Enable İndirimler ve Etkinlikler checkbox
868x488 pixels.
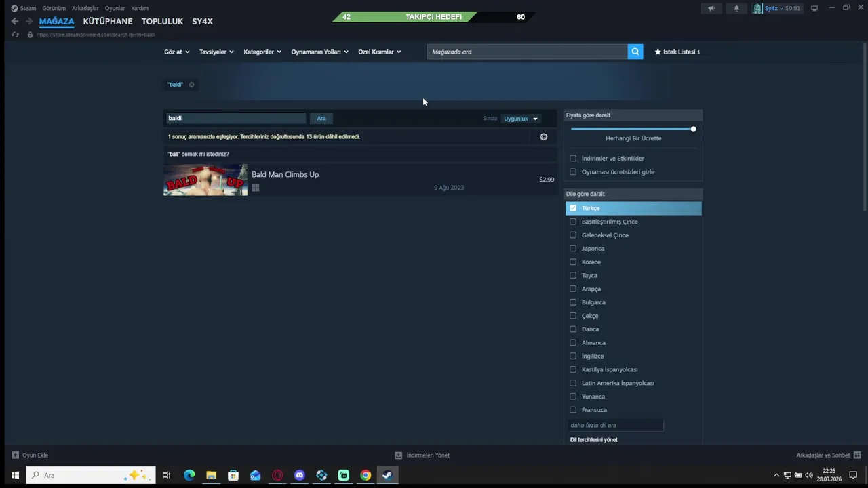pyautogui.click(x=573, y=159)
